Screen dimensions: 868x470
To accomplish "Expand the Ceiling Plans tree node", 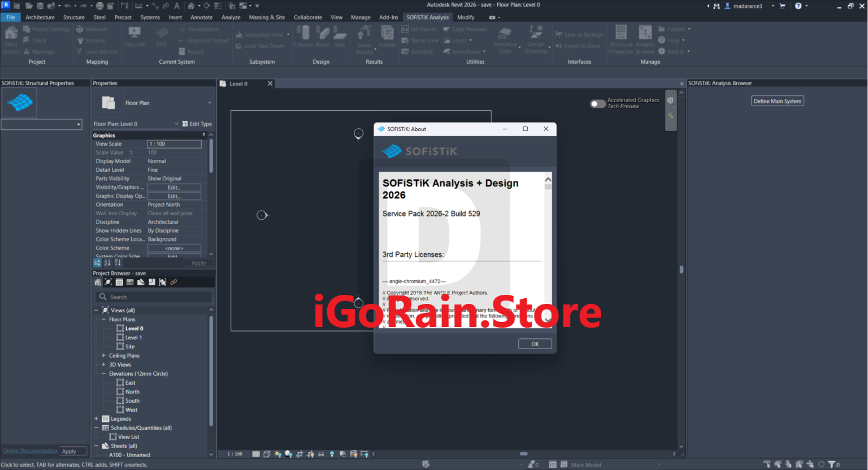I will [103, 355].
